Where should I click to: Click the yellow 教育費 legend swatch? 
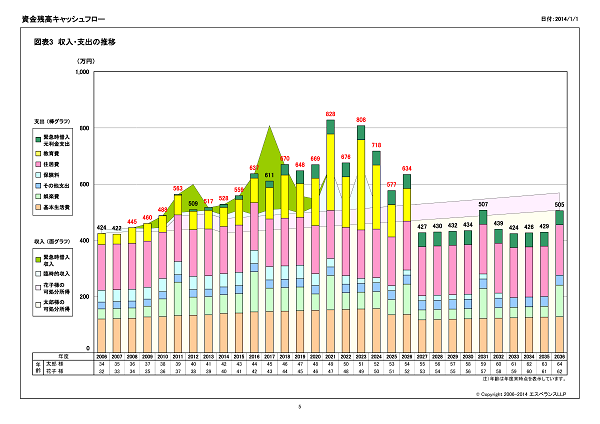tap(38, 153)
